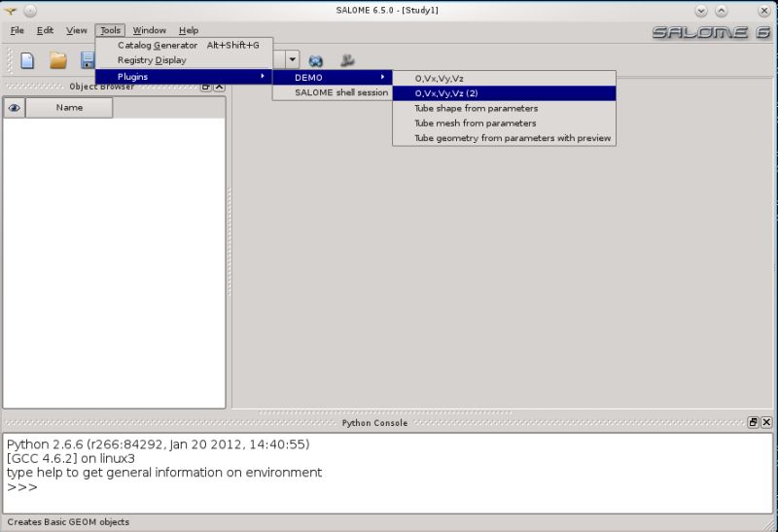The image size is (778, 532).
Task: Open the View menu
Action: pos(77,30)
